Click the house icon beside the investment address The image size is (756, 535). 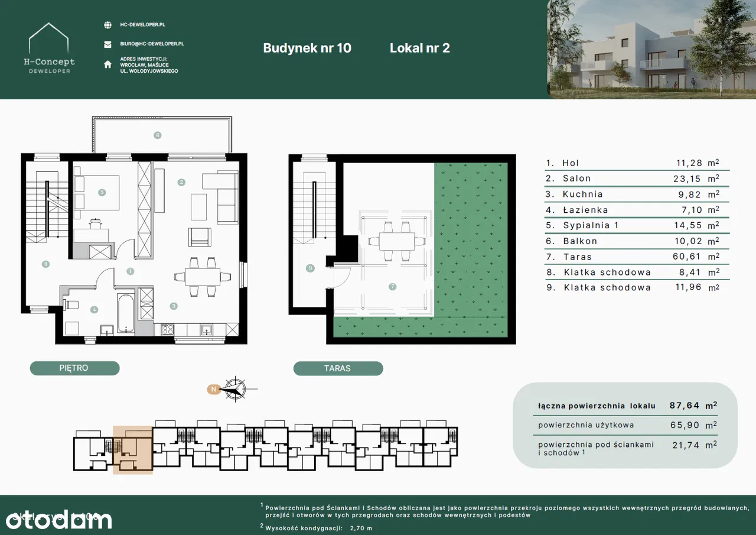click(107, 64)
